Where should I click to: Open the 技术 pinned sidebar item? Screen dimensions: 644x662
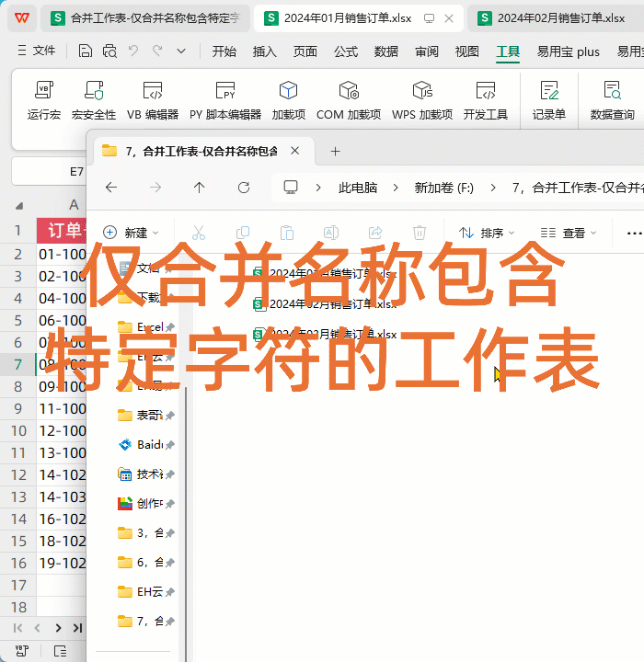click(146, 474)
